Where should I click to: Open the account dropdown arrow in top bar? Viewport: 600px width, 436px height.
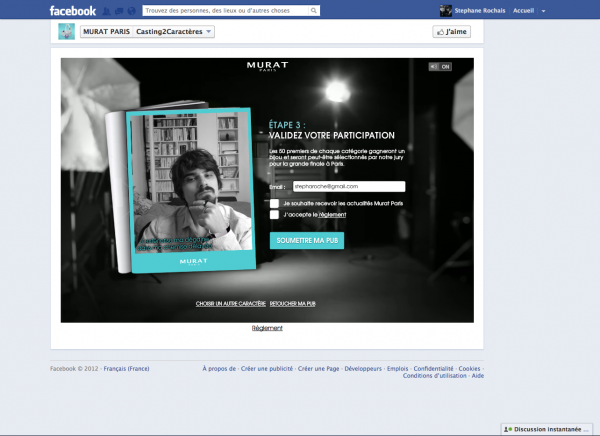pos(543,11)
